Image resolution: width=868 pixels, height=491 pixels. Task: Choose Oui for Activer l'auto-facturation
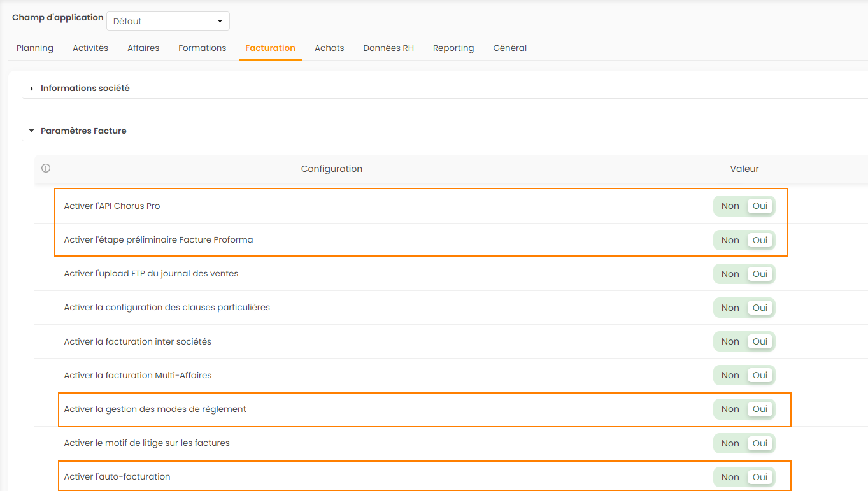click(x=760, y=477)
